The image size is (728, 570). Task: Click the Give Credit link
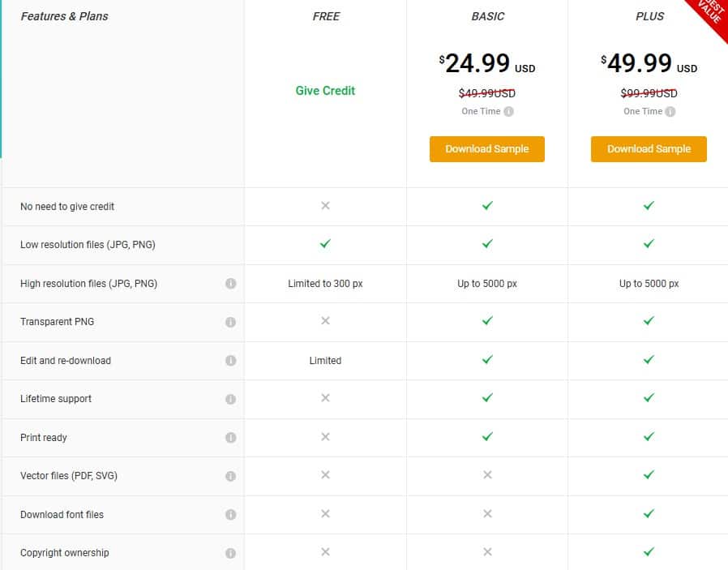click(325, 91)
